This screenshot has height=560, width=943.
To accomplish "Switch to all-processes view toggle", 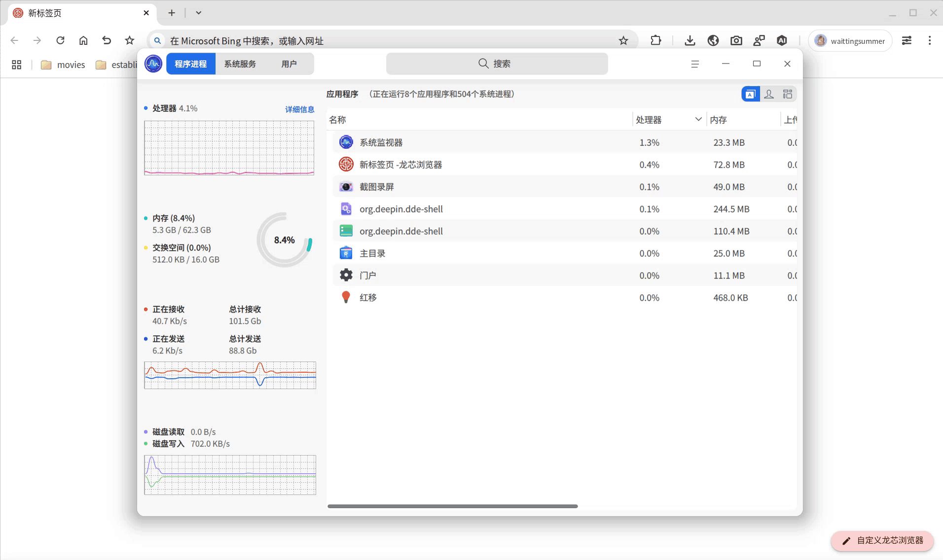I will point(788,94).
